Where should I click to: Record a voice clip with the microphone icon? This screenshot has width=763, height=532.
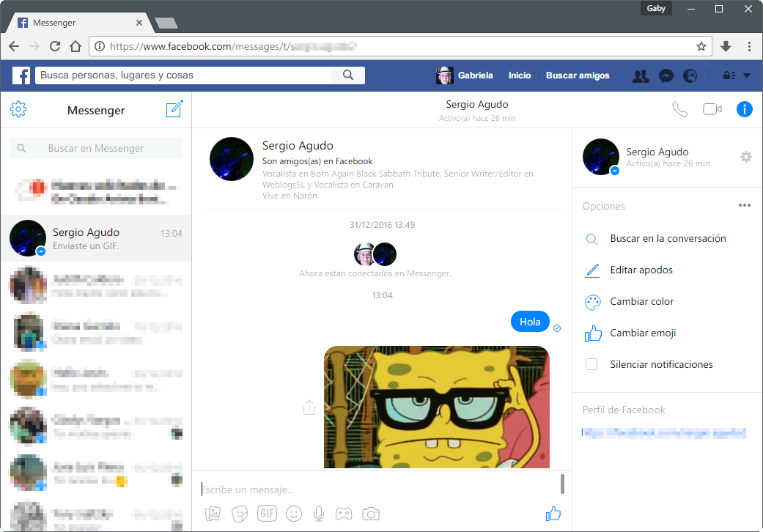pos(318,514)
